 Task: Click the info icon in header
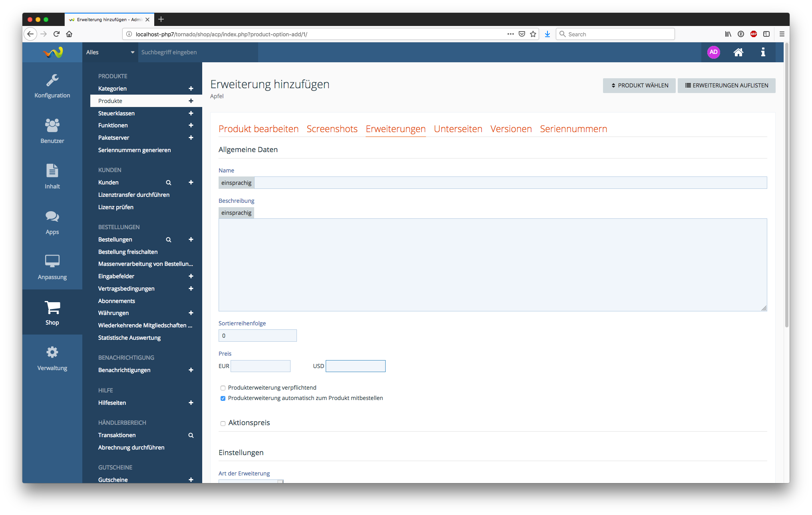(763, 52)
